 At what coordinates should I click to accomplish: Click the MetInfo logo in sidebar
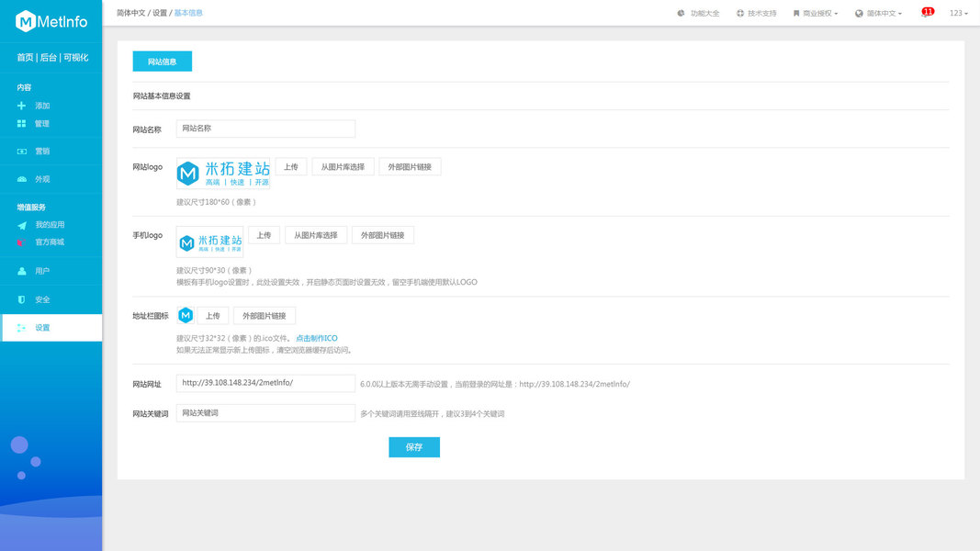click(x=51, y=21)
